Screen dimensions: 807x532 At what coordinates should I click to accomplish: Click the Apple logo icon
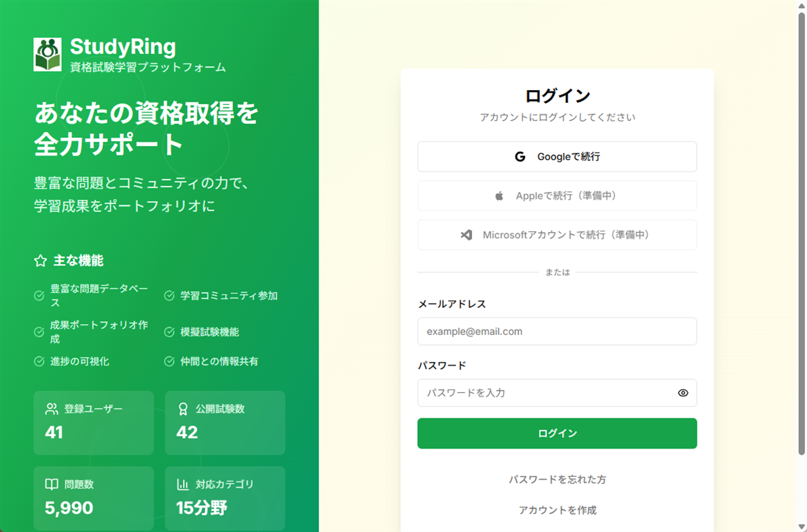click(499, 196)
